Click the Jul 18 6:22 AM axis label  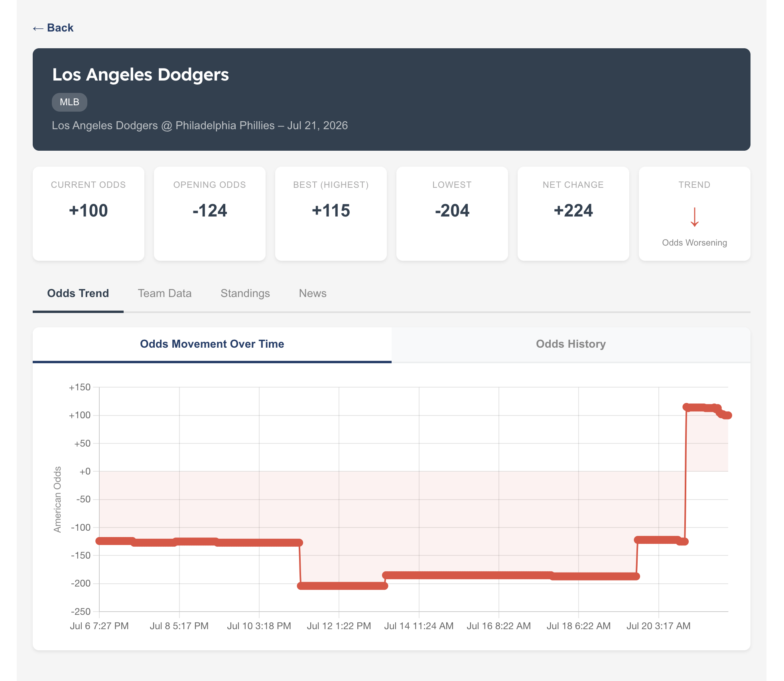coord(579,626)
